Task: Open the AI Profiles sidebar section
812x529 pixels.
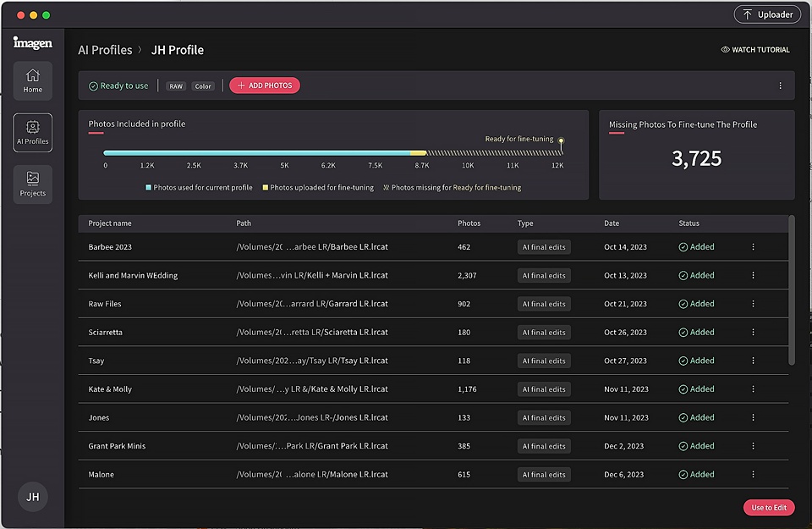Action: click(x=33, y=133)
